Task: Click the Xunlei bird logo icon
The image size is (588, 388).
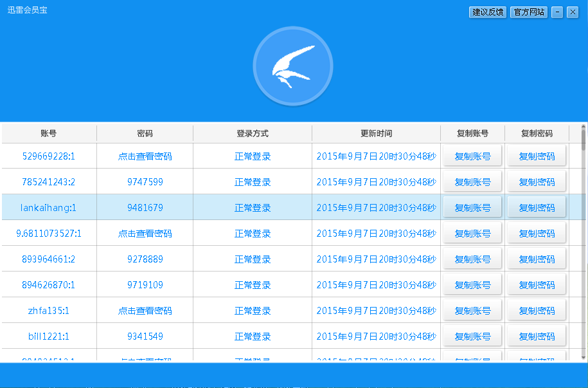Action: [x=292, y=66]
